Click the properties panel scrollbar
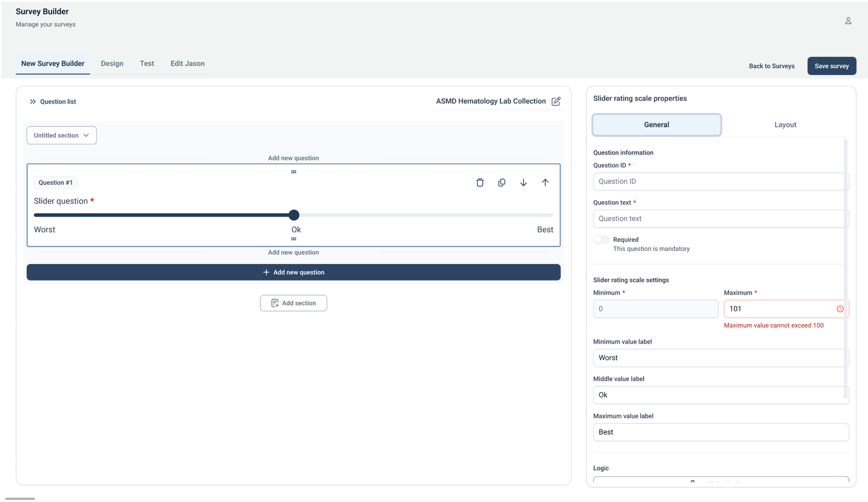This screenshot has height=502, width=868. pyautogui.click(x=845, y=269)
